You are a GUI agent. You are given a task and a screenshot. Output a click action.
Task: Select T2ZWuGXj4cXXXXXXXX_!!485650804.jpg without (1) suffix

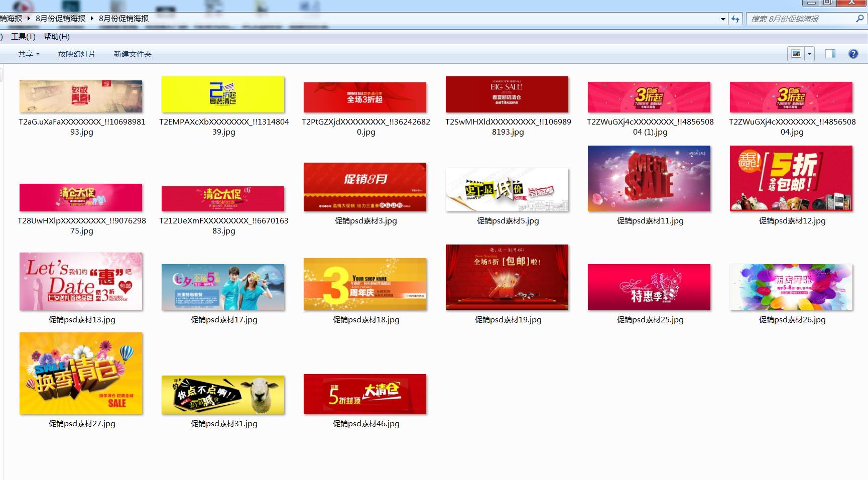click(792, 97)
